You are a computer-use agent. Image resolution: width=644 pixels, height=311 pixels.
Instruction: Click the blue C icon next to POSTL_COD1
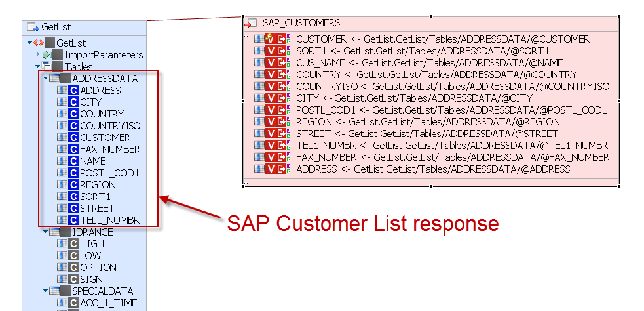click(x=73, y=173)
